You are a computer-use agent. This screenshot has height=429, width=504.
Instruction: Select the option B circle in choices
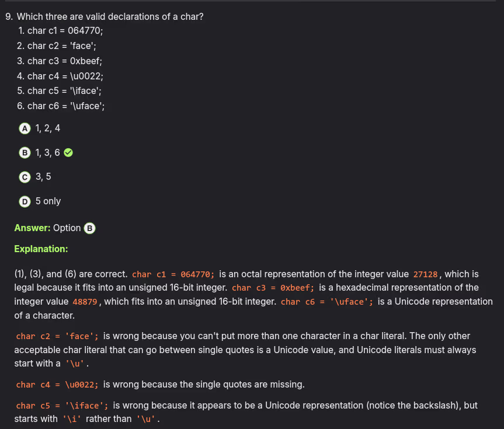25,153
